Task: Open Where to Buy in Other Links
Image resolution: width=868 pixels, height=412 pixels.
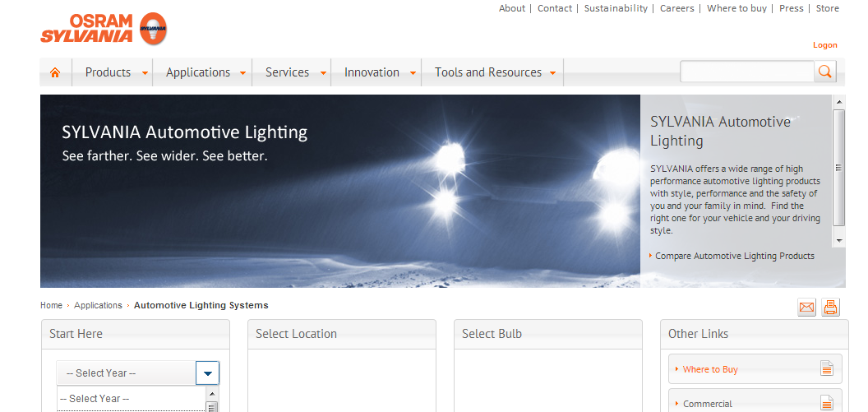Action: [x=710, y=369]
